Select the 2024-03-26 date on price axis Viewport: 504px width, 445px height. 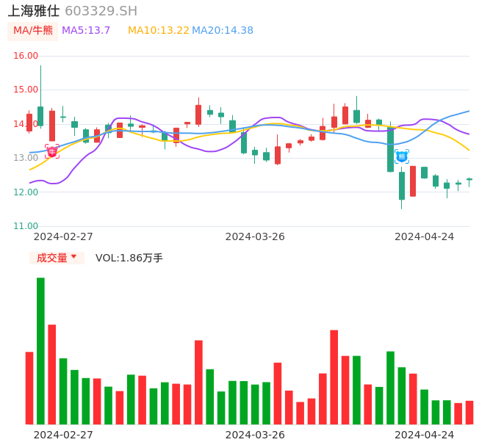[255, 236]
